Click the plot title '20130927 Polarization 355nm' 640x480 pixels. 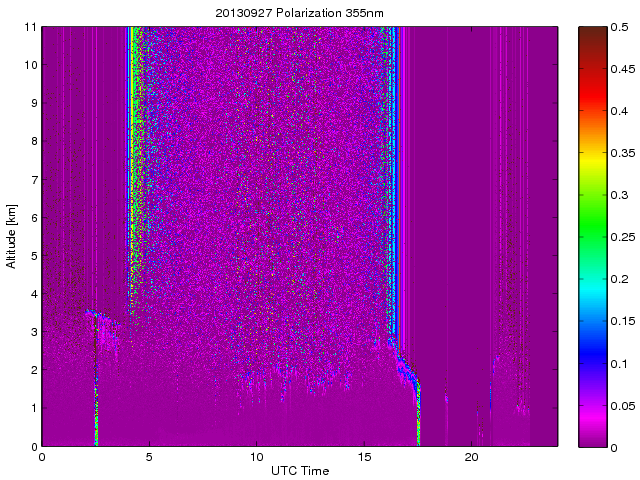pyautogui.click(x=299, y=13)
